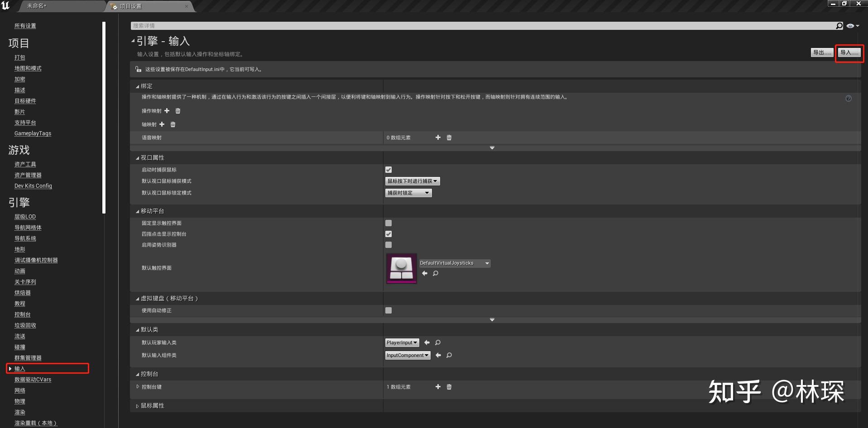868x428 pixels.
Task: Switch to the 未命名 tab
Action: click(x=36, y=6)
